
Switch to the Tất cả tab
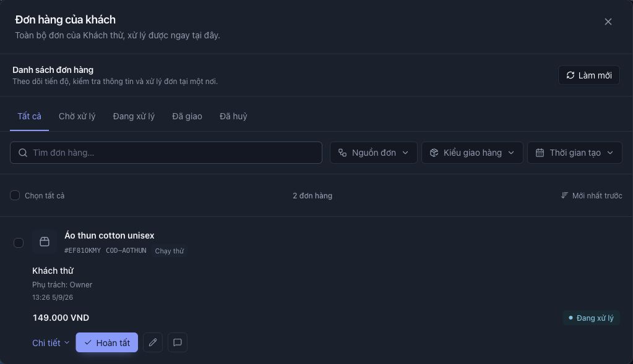point(29,116)
